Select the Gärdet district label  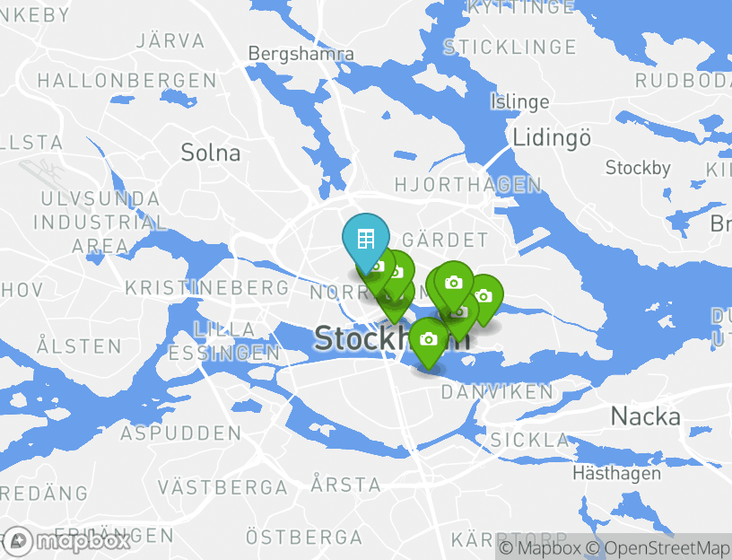(x=445, y=241)
